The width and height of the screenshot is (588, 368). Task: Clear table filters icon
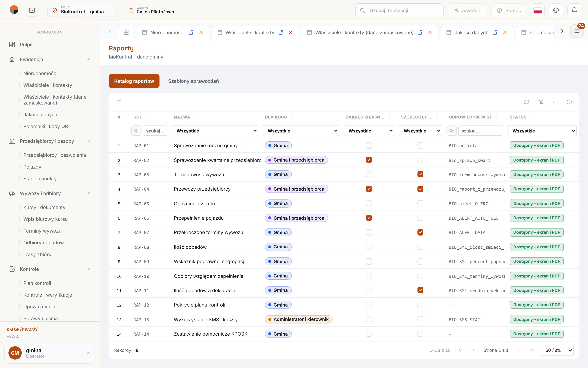(541, 102)
